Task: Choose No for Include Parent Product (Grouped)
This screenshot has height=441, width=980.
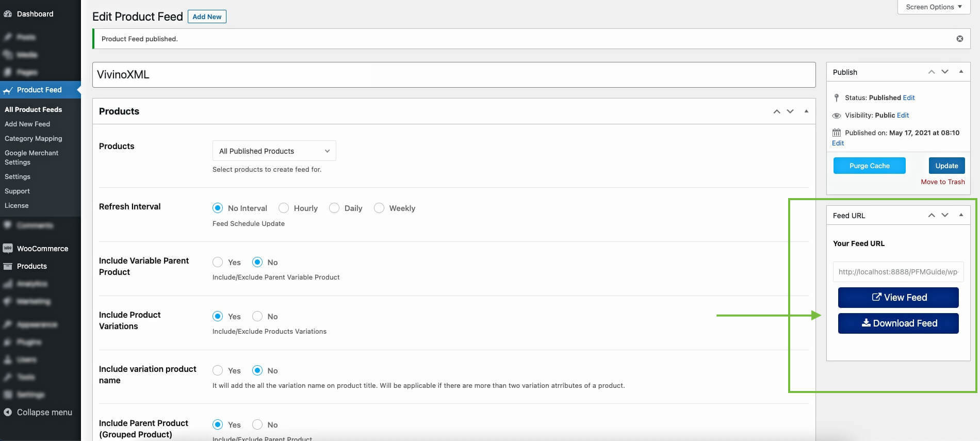Action: click(x=257, y=424)
